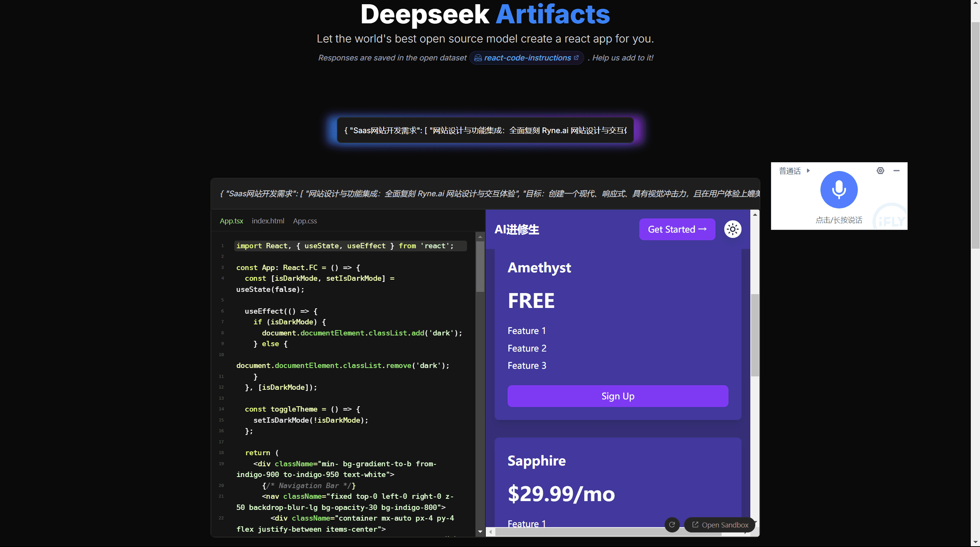Switch to the App.tsx file tab

coord(231,221)
